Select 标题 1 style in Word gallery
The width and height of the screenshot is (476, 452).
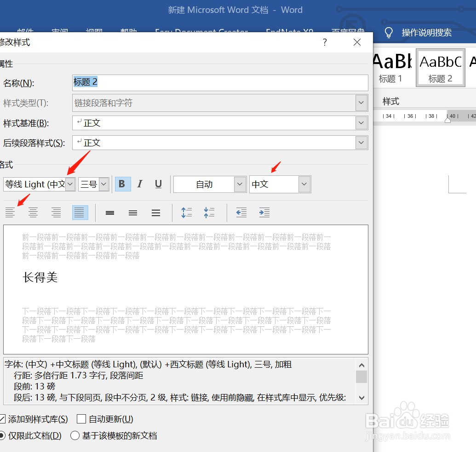click(x=391, y=68)
